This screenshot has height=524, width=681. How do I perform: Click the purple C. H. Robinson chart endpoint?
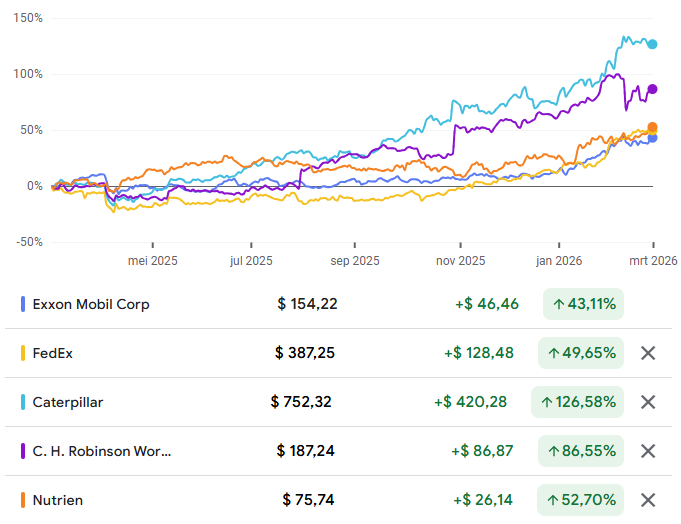[x=652, y=89]
